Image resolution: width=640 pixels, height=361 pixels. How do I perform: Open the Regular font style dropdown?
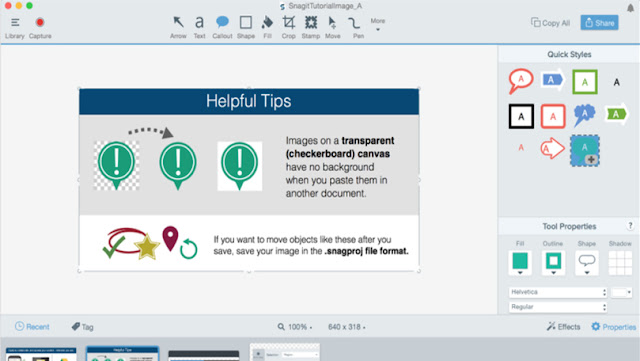tap(558, 307)
